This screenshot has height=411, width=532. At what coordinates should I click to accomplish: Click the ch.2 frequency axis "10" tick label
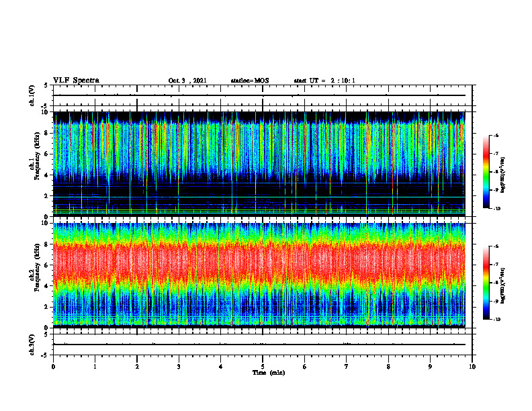point(46,223)
